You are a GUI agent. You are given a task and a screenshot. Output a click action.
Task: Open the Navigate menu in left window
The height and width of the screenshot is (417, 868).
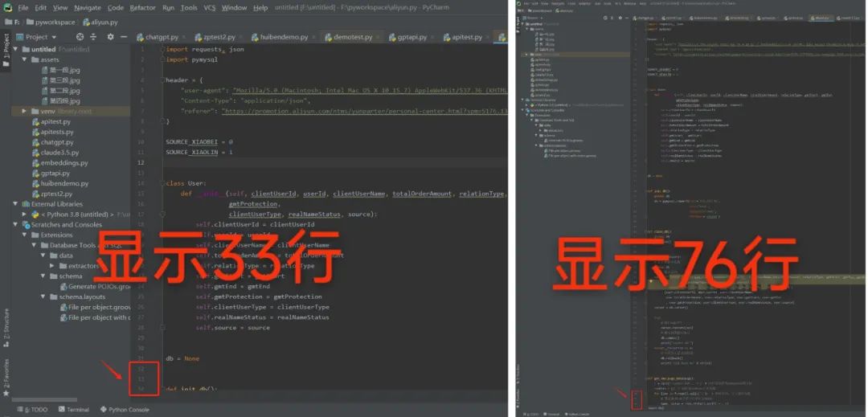coord(88,8)
